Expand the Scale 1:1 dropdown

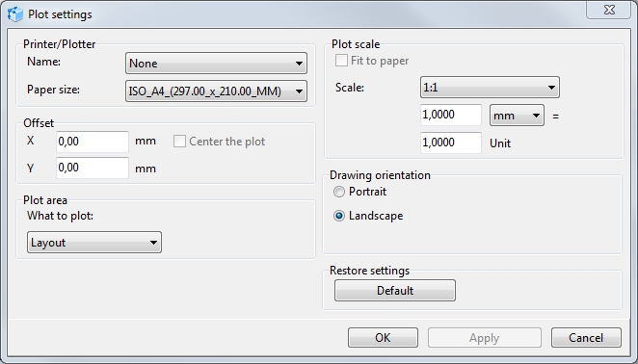click(490, 87)
